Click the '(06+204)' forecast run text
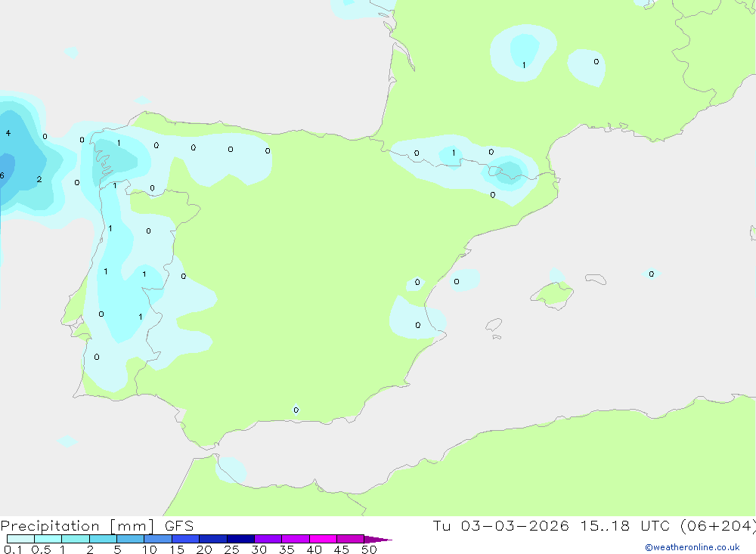The image size is (756, 554). pyautogui.click(x=719, y=526)
